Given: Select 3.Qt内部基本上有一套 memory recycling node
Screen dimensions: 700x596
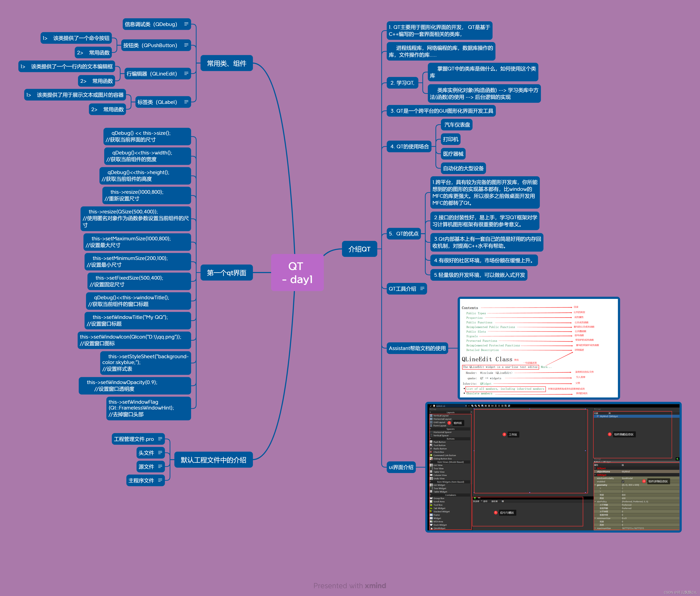Looking at the screenshot, I should [487, 242].
